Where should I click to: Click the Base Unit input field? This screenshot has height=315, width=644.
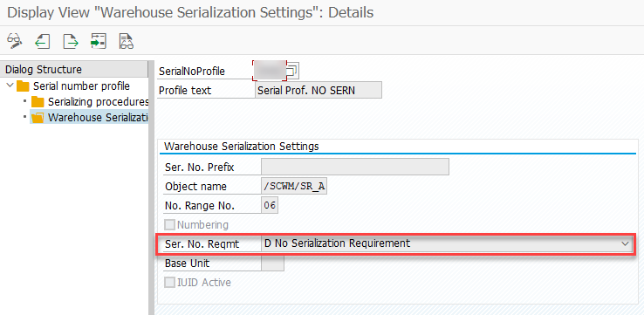click(272, 264)
